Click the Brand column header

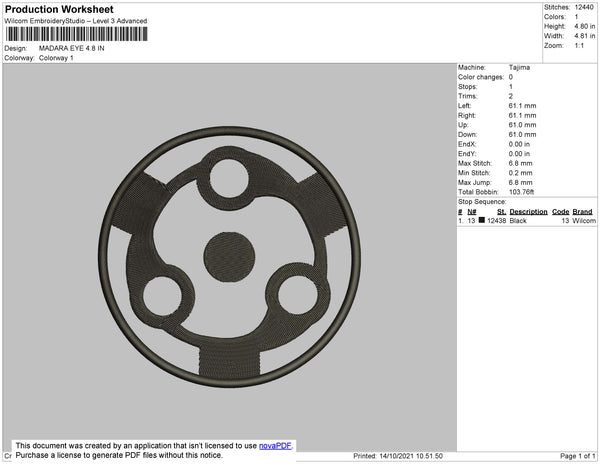583,212
